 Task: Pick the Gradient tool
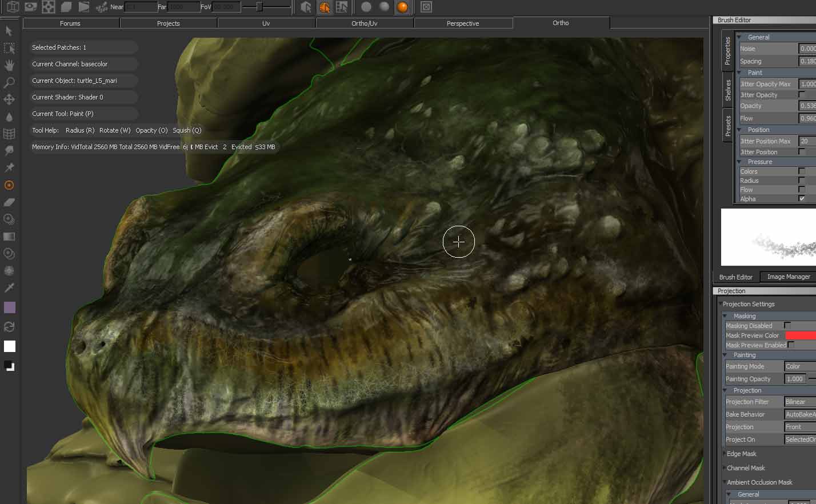click(x=9, y=237)
